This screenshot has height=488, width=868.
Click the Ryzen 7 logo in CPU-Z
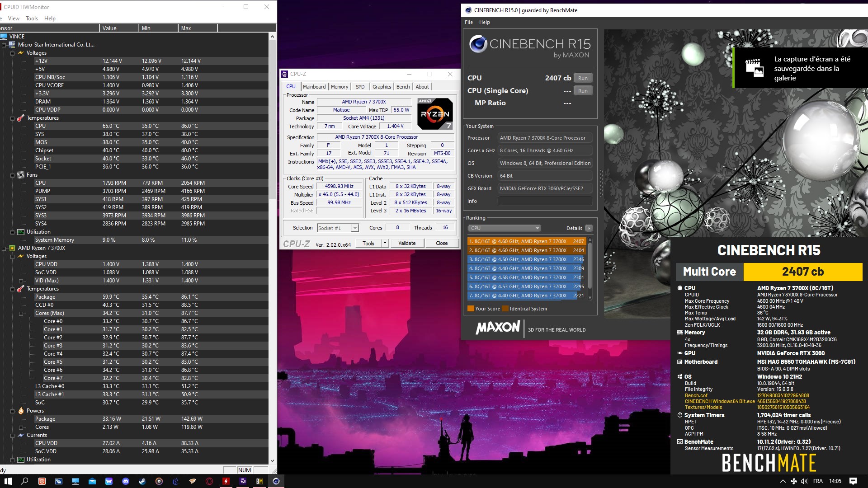pos(435,113)
